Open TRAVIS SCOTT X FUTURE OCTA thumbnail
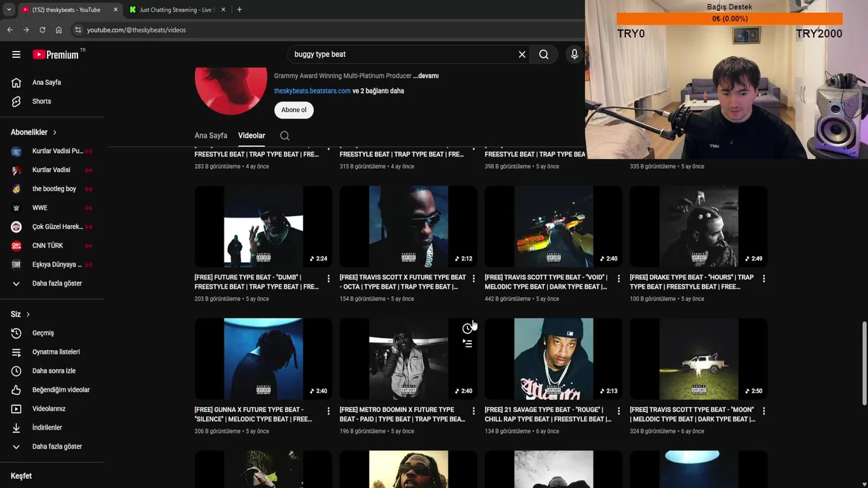 [408, 226]
